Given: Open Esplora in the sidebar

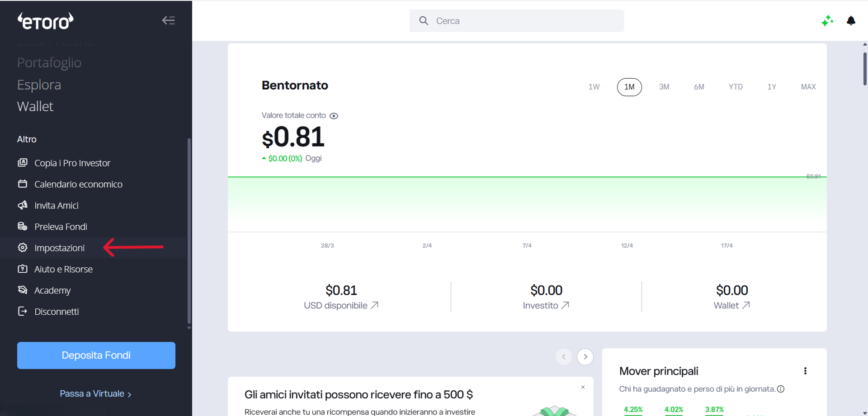Looking at the screenshot, I should pos(39,85).
